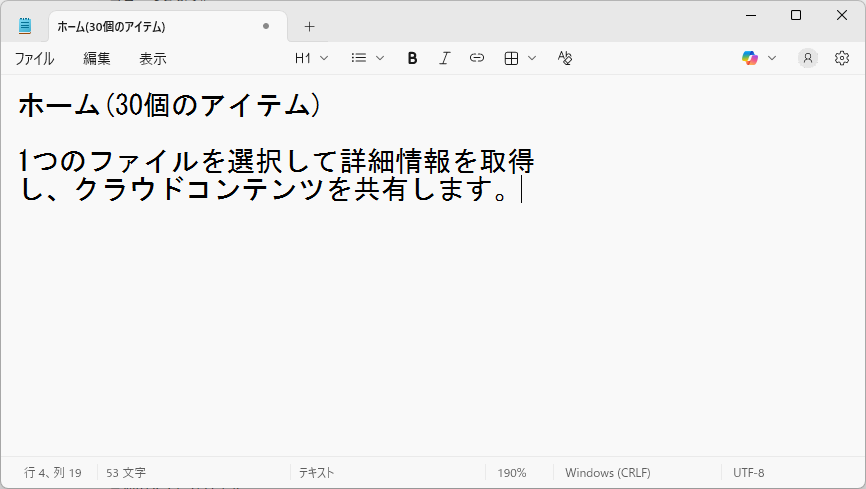Insert a hyperlink with link icon
The image size is (866, 489).
coord(477,58)
